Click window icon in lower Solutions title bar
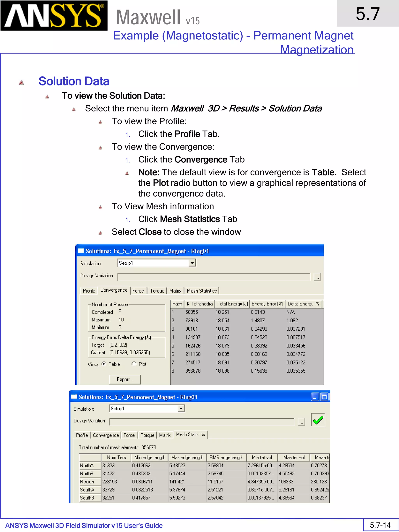The image size is (399, 532). click(x=74, y=397)
